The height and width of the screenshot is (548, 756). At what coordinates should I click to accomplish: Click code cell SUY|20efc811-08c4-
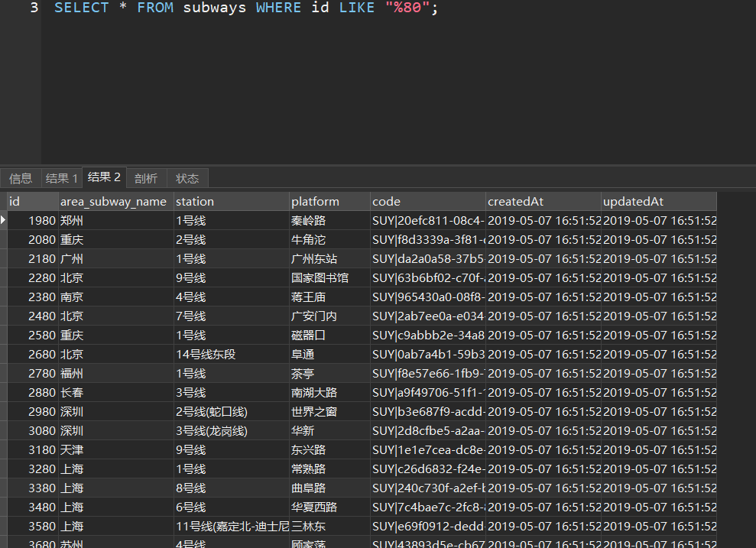click(427, 221)
